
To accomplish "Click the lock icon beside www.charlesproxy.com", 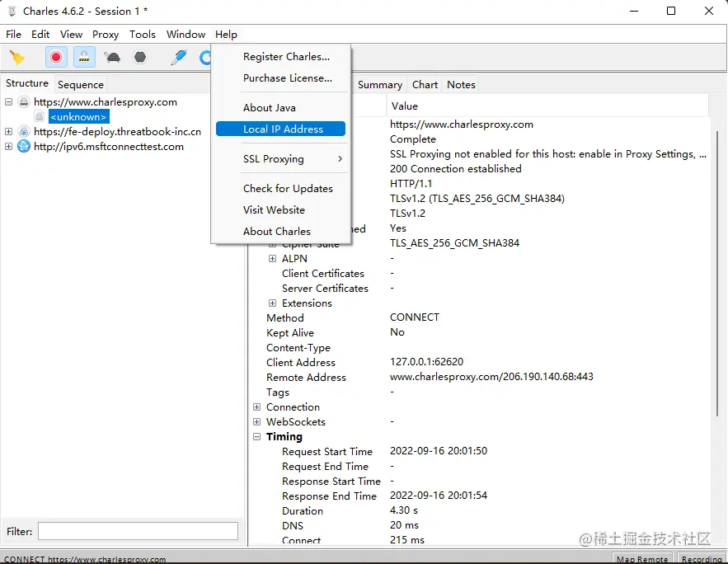I will (x=24, y=101).
